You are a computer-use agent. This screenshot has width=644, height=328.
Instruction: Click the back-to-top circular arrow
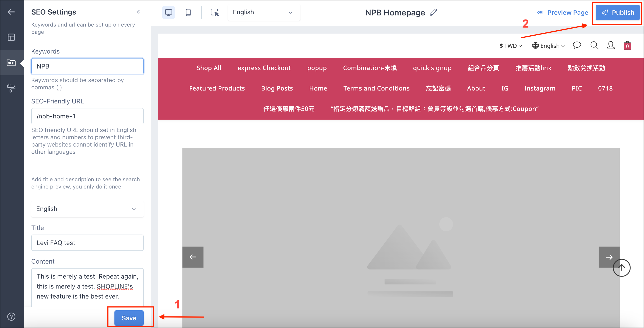(622, 268)
